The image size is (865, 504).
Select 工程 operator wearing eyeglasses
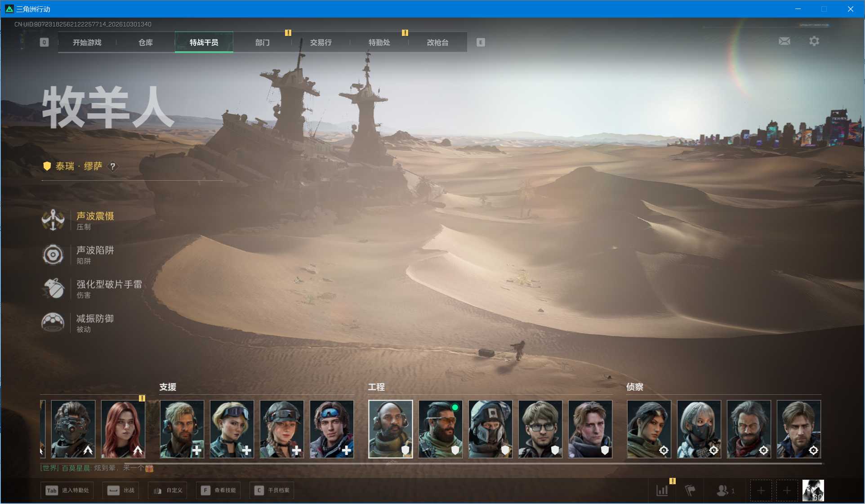540,429
